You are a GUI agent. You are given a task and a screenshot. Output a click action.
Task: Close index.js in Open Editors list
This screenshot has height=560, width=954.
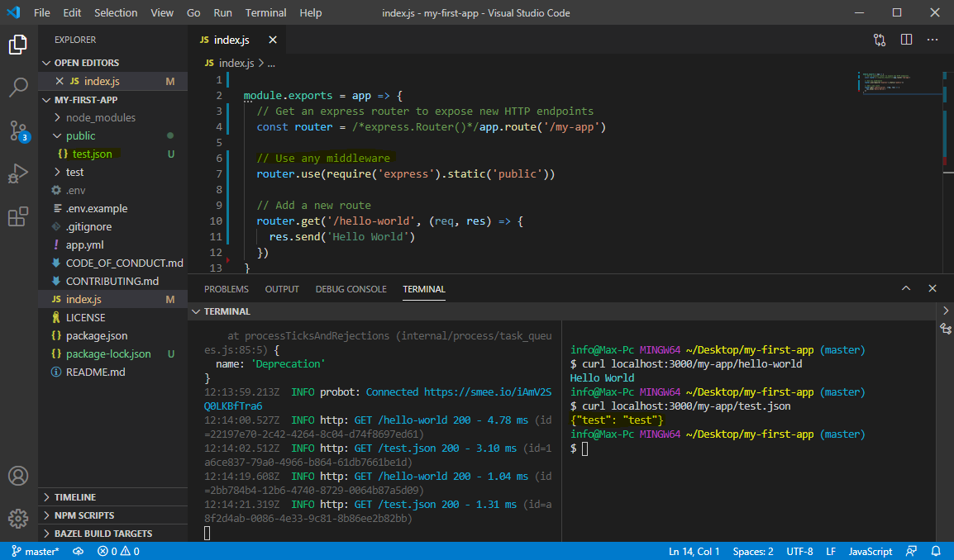pyautogui.click(x=59, y=81)
